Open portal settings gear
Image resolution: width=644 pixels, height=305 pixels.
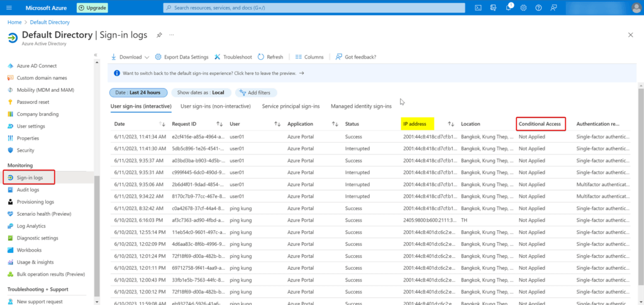pos(523,8)
